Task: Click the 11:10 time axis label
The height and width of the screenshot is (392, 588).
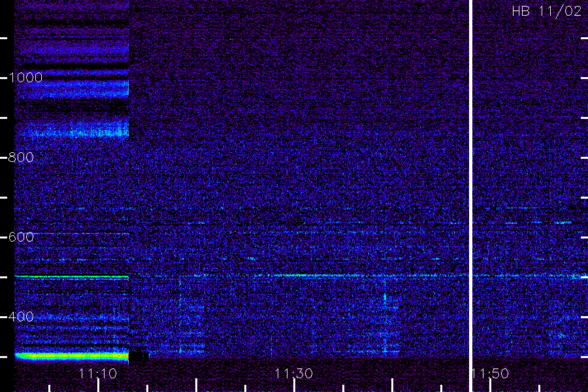Action: click(x=98, y=374)
